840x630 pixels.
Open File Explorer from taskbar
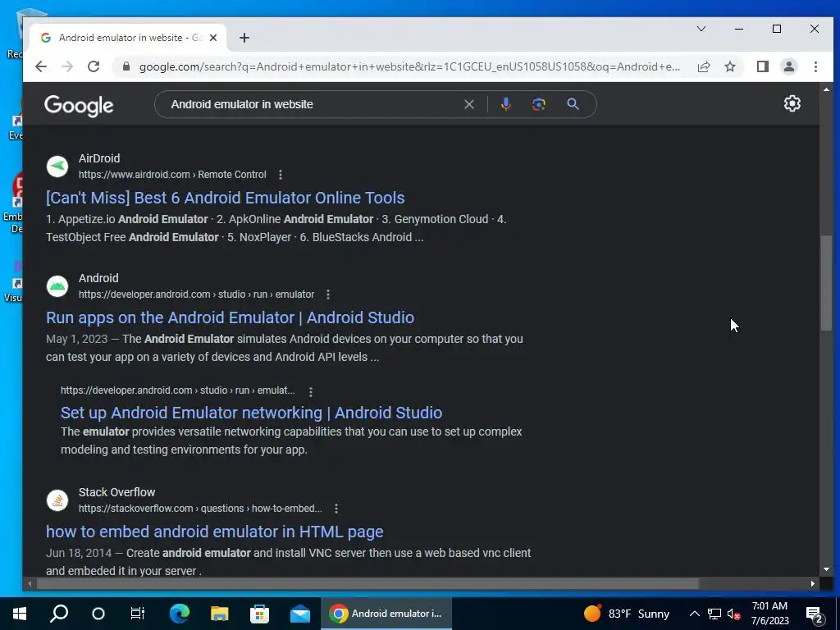pyautogui.click(x=219, y=614)
